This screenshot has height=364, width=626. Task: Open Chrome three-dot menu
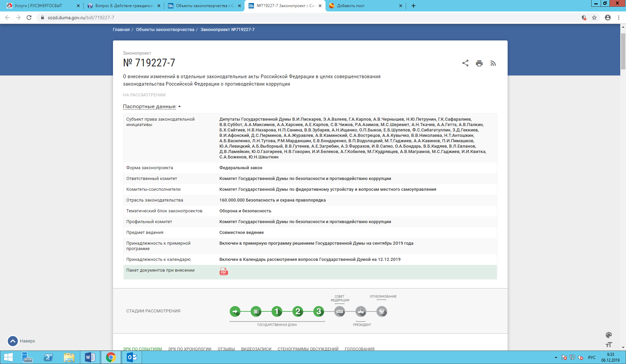[619, 18]
